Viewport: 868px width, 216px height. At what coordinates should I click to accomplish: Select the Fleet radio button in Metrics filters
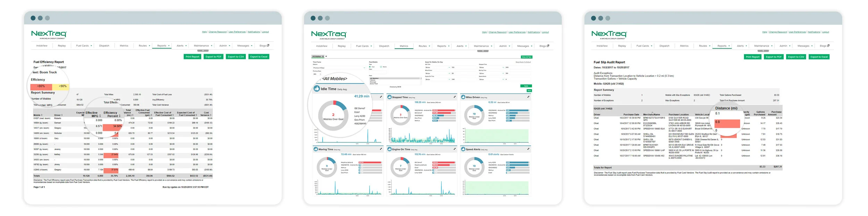pos(370,67)
